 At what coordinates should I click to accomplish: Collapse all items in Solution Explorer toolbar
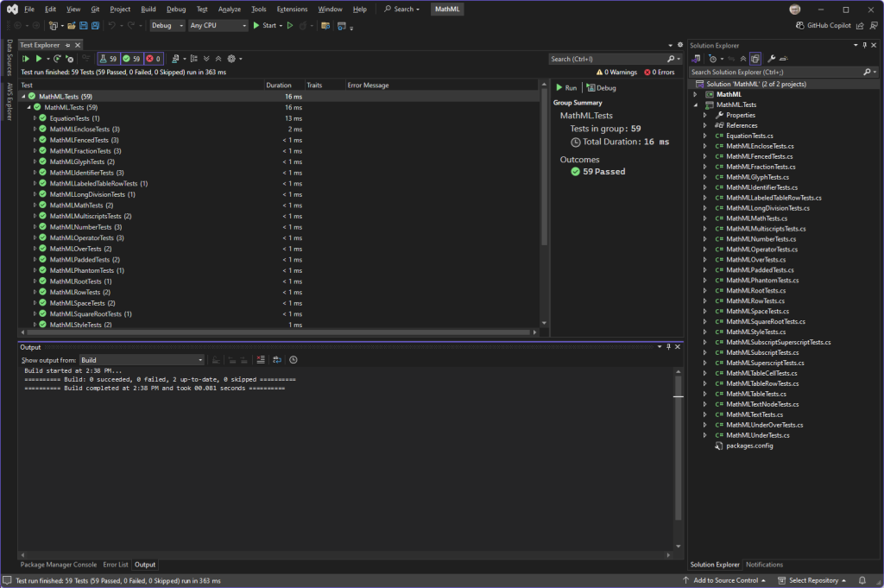(x=743, y=59)
